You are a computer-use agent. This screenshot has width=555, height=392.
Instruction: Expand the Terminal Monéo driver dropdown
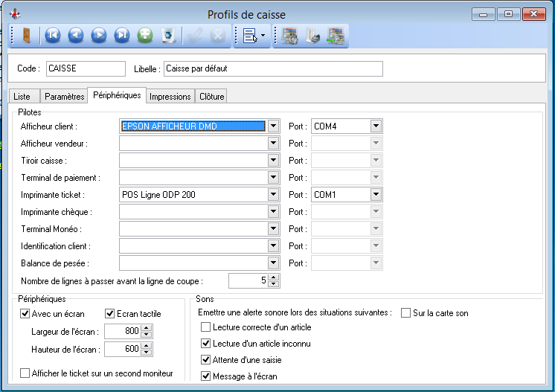pyautogui.click(x=273, y=229)
